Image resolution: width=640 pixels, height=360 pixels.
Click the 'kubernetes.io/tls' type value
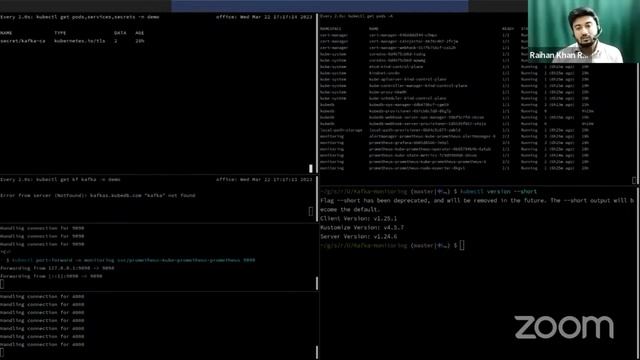pyautogui.click(x=80, y=41)
